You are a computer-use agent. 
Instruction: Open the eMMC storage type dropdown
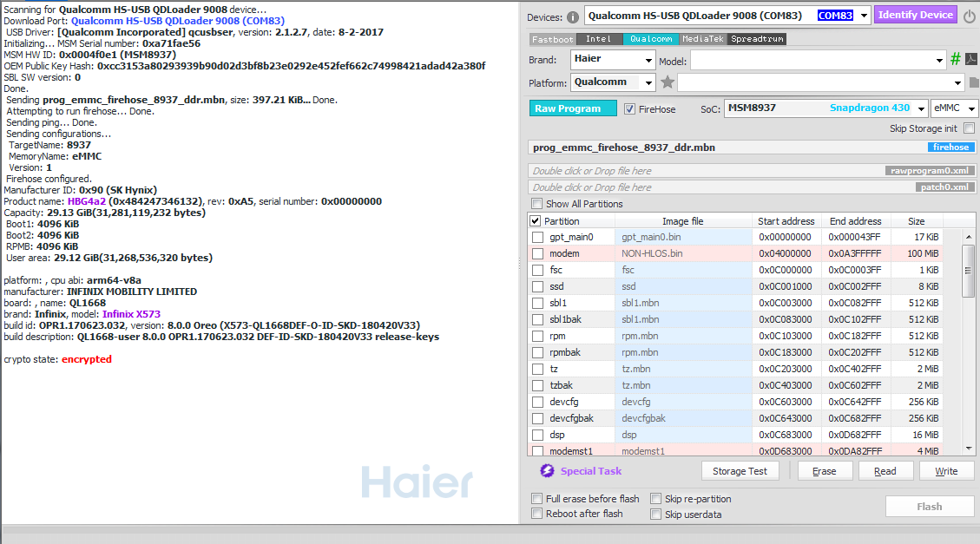(970, 108)
